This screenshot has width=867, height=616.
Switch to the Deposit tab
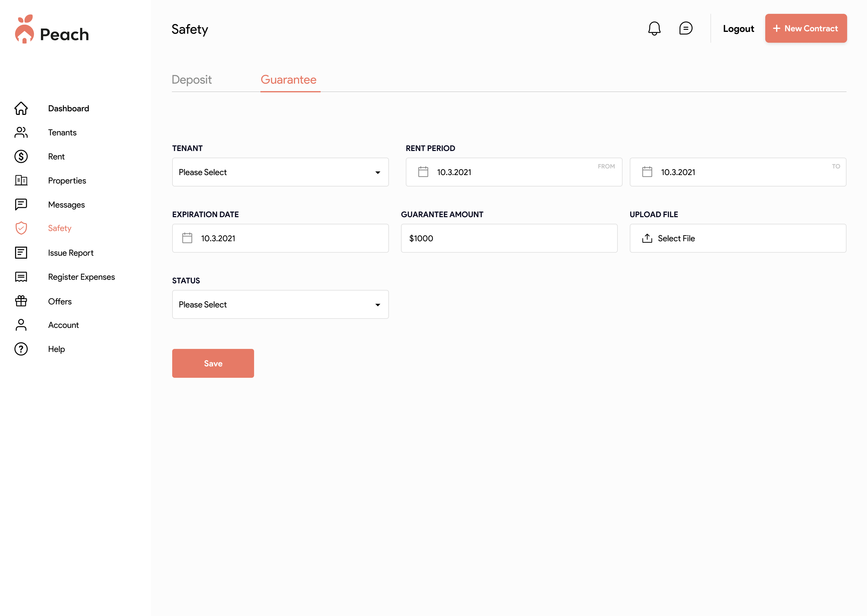point(192,80)
